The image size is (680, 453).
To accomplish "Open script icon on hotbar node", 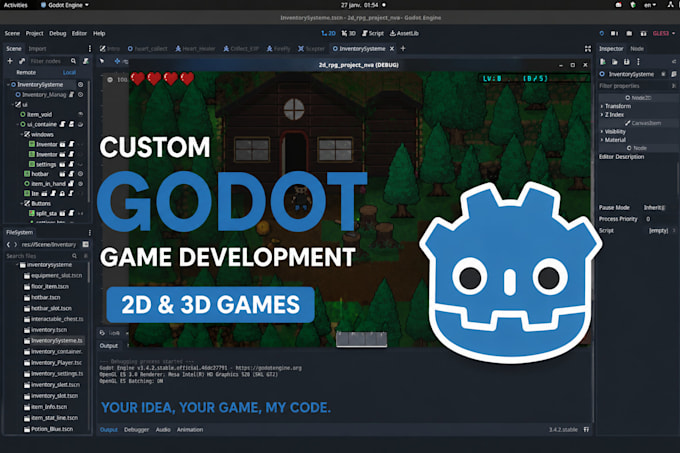I will tap(72, 174).
